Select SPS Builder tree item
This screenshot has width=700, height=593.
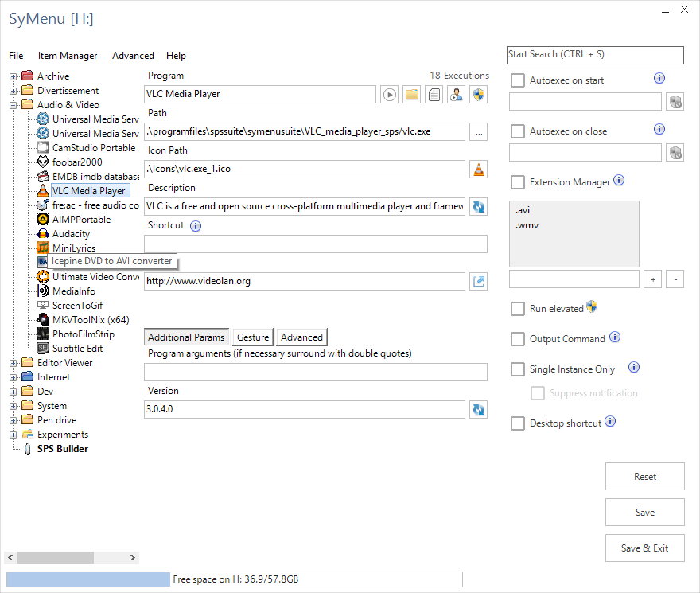[x=63, y=449]
